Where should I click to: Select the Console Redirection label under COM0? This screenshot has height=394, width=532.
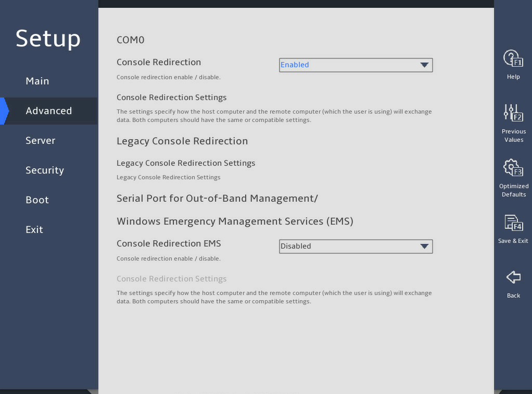tap(159, 62)
